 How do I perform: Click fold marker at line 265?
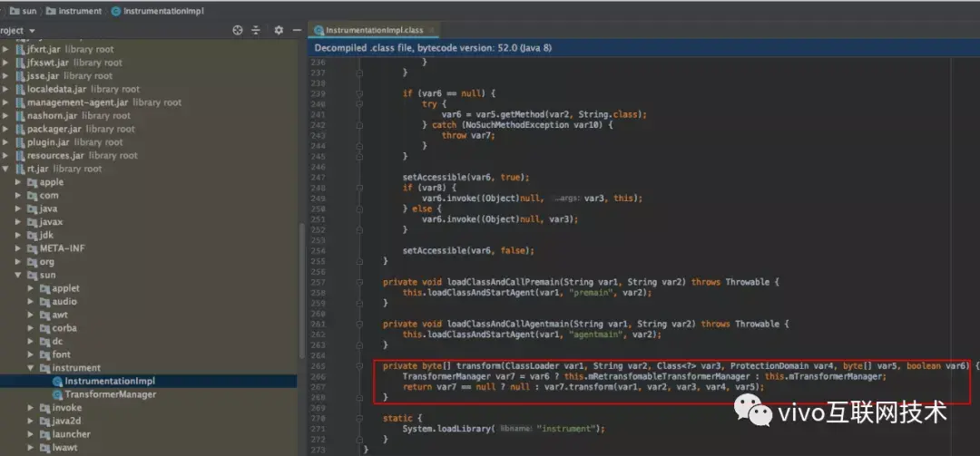[359, 366]
